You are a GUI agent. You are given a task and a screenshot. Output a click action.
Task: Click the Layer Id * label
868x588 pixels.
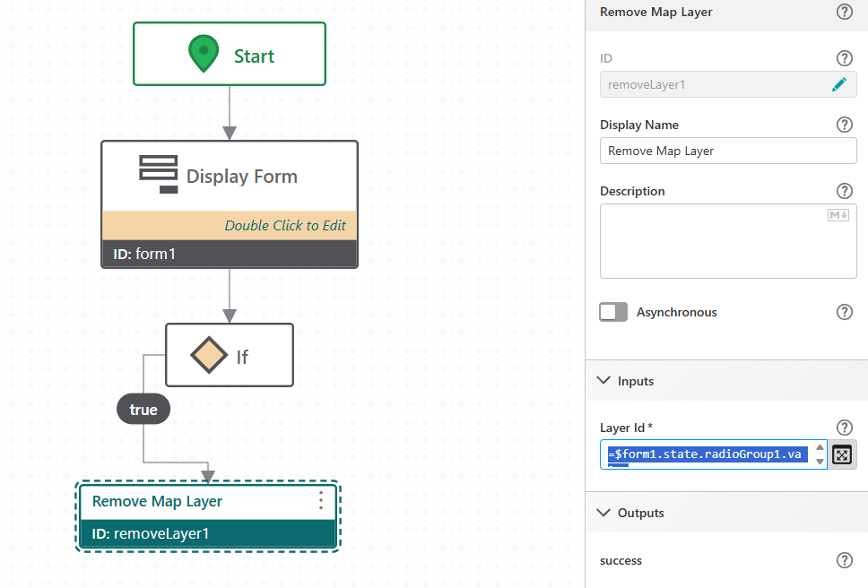(626, 428)
